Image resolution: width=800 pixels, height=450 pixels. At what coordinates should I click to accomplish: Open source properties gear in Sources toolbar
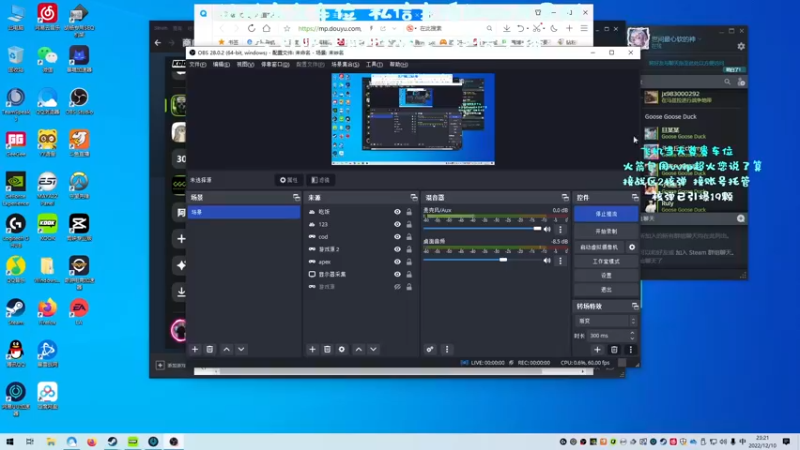point(342,349)
